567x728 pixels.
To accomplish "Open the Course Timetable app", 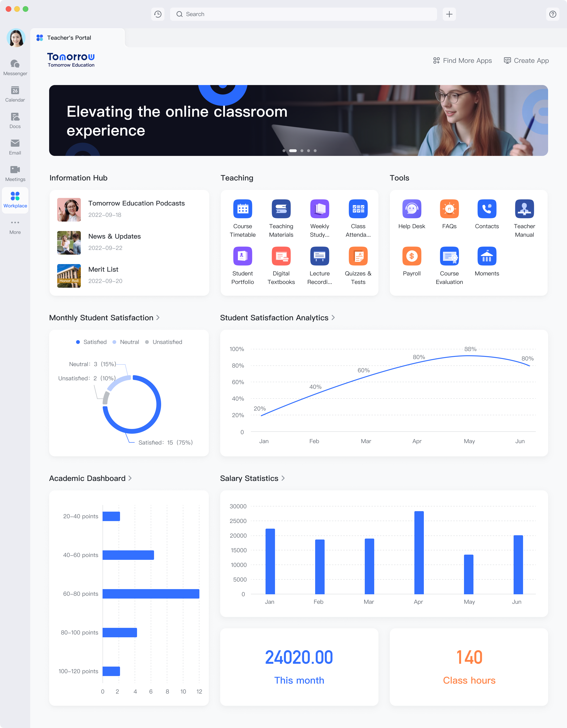I will pyautogui.click(x=243, y=209).
